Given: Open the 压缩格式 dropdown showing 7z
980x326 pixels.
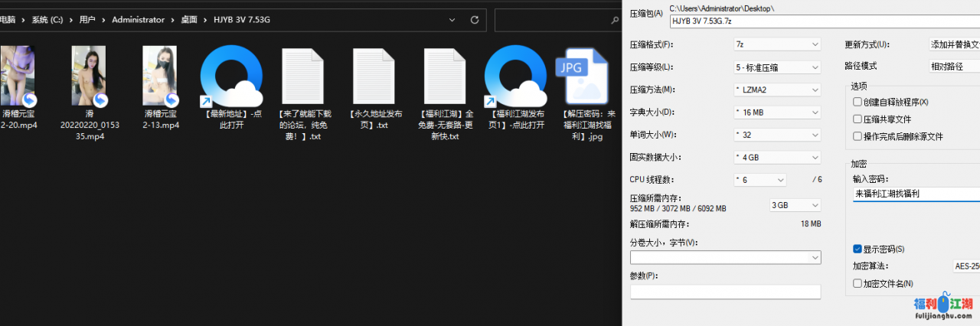Looking at the screenshot, I should click(x=776, y=44).
